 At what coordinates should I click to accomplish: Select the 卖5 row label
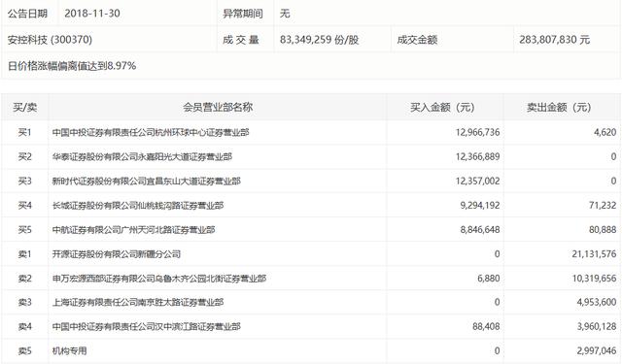(24, 351)
